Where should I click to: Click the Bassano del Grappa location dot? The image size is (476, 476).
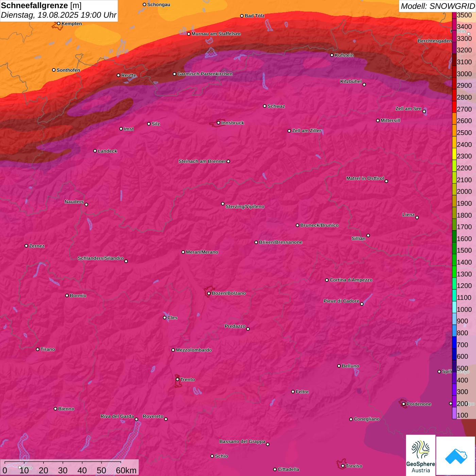pyautogui.click(x=268, y=444)
